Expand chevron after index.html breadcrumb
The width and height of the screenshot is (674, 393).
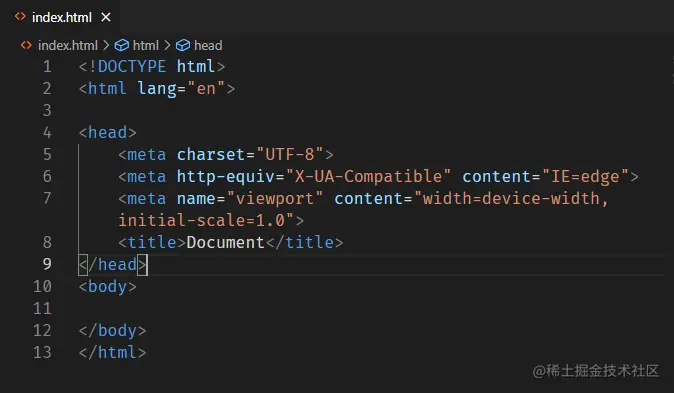[106, 45]
